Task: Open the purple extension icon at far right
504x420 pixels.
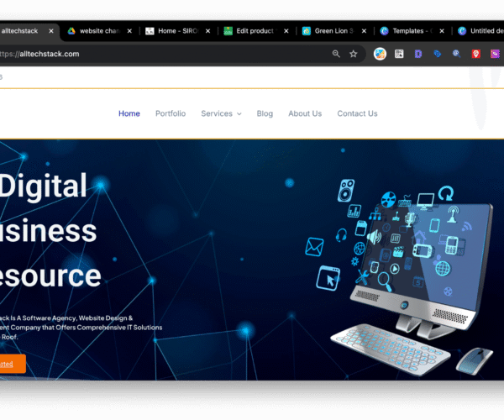Action: (x=495, y=54)
